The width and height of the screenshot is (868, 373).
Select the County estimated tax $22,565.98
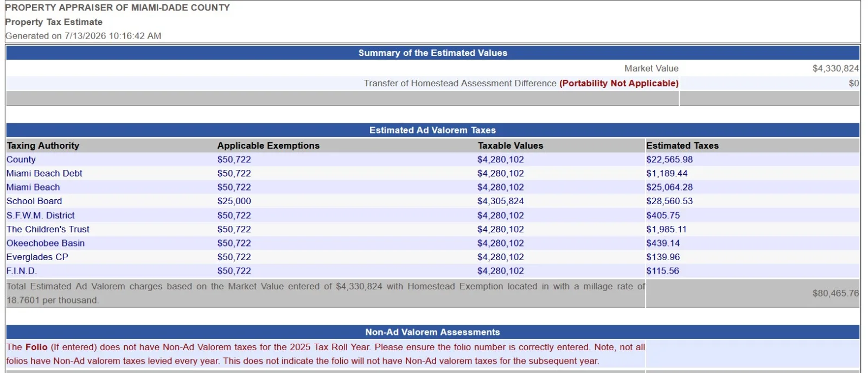click(x=669, y=160)
